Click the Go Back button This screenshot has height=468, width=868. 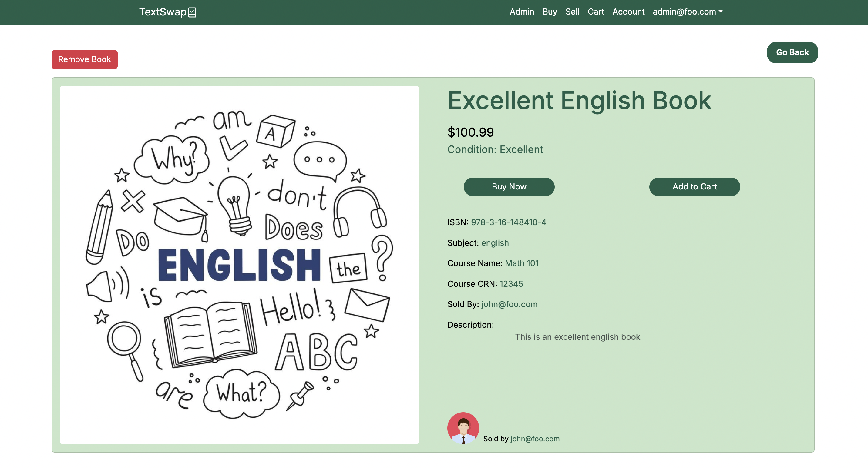(x=792, y=52)
